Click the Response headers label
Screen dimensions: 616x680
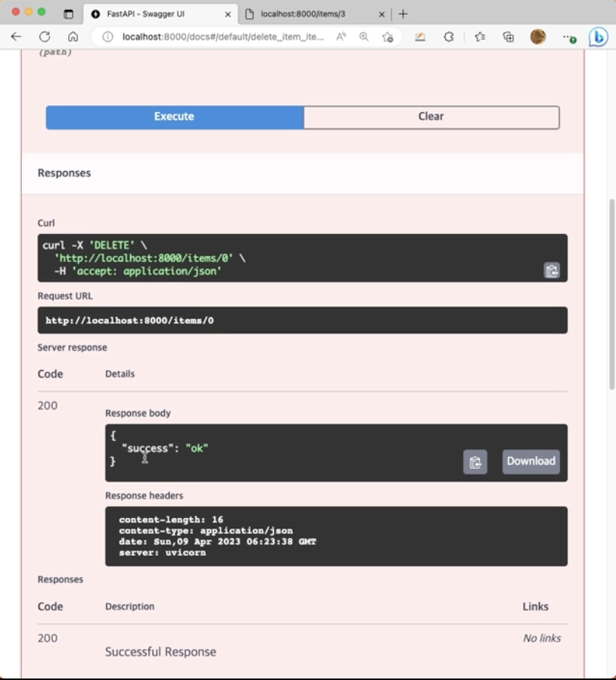(145, 495)
